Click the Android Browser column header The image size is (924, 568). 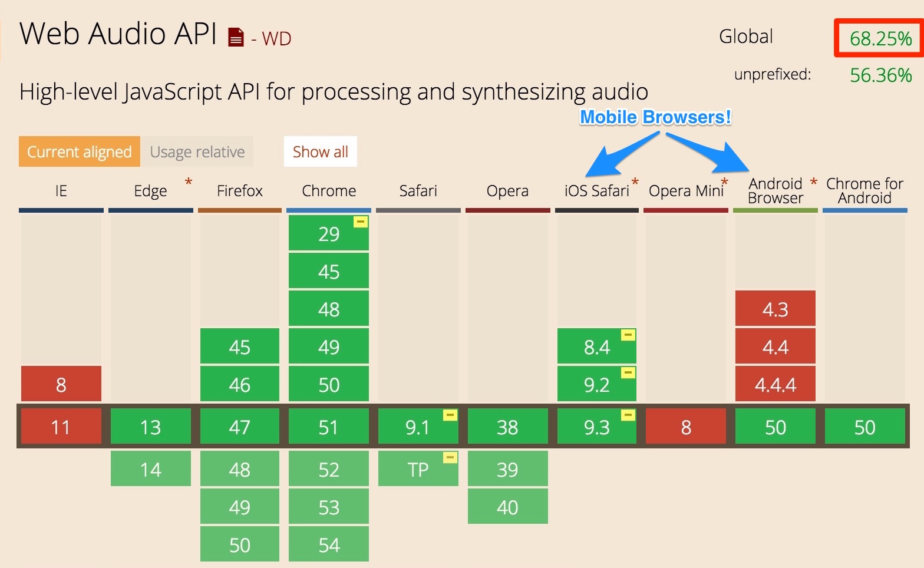click(775, 191)
